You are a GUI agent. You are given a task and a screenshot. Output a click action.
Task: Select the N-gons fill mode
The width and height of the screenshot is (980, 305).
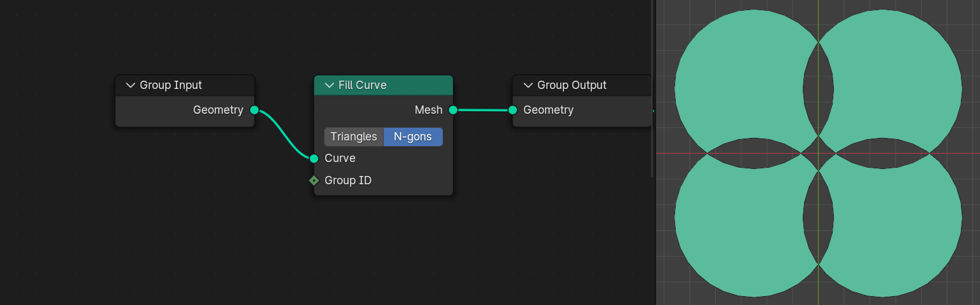[x=413, y=137]
